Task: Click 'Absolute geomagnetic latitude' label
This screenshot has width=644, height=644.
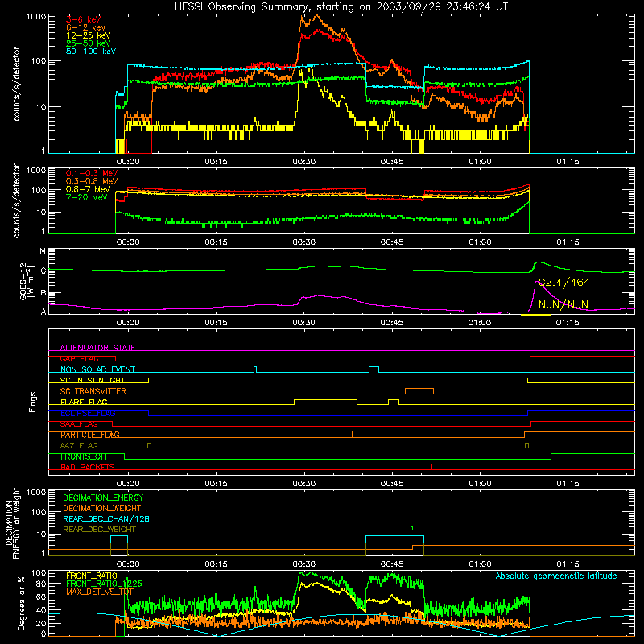Action: [556, 576]
